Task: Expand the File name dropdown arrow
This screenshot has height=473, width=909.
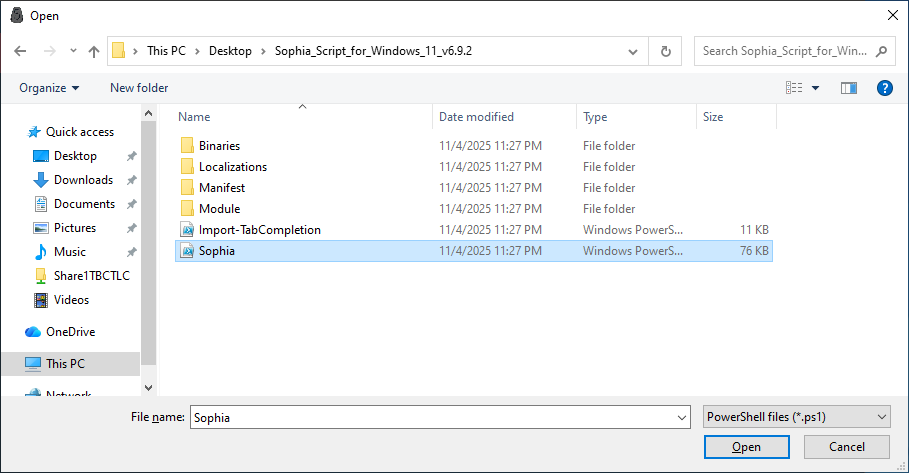Action: 682,417
